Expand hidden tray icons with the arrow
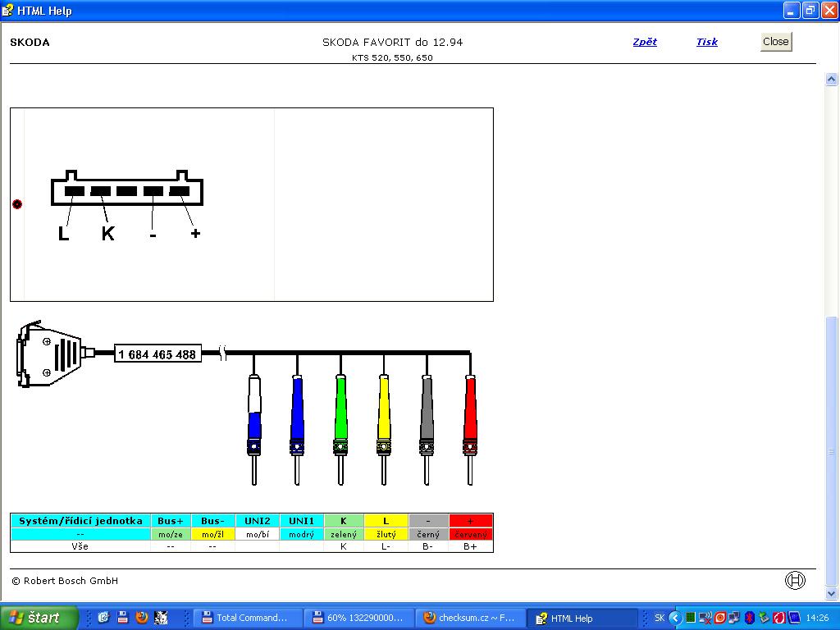The width and height of the screenshot is (840, 630). pyautogui.click(x=675, y=618)
